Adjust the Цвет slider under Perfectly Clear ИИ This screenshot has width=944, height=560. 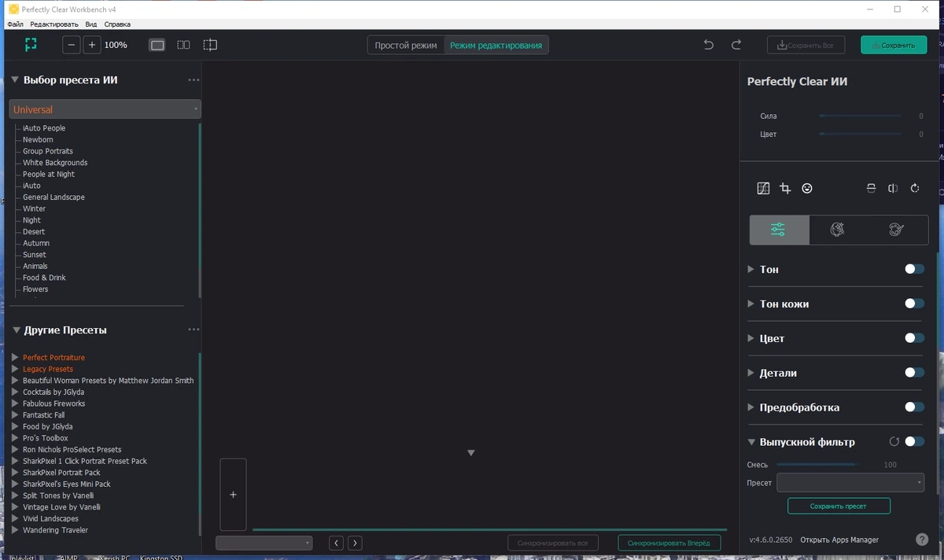point(861,134)
